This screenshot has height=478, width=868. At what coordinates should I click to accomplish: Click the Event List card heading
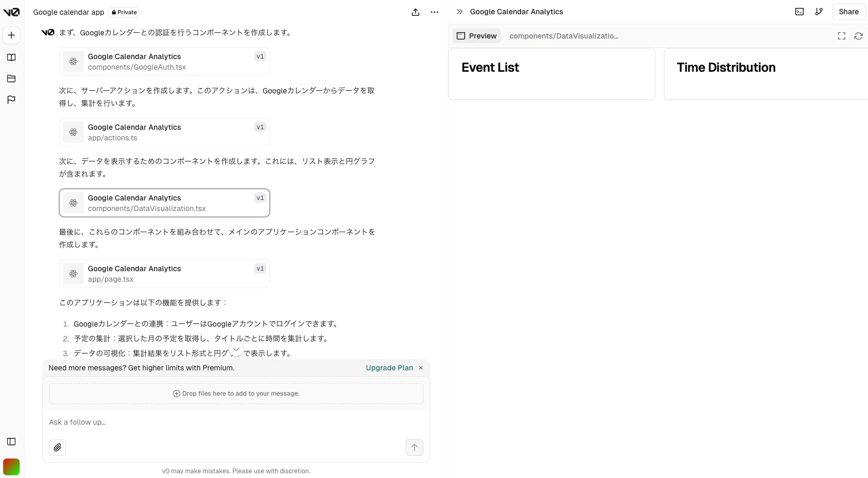[490, 68]
